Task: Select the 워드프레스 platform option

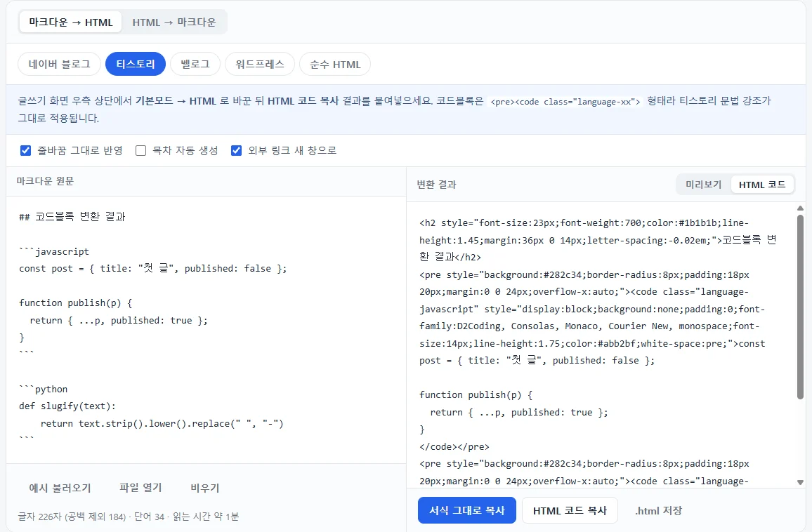Action: (259, 64)
